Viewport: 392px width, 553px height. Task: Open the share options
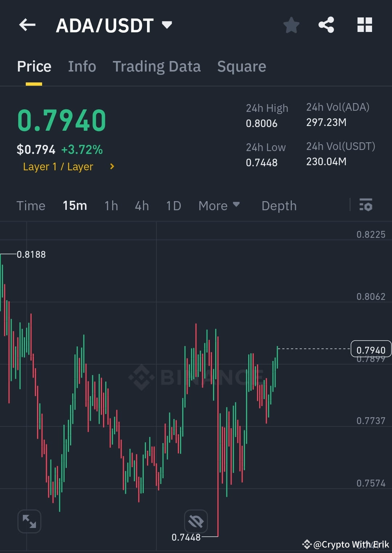[x=326, y=25]
